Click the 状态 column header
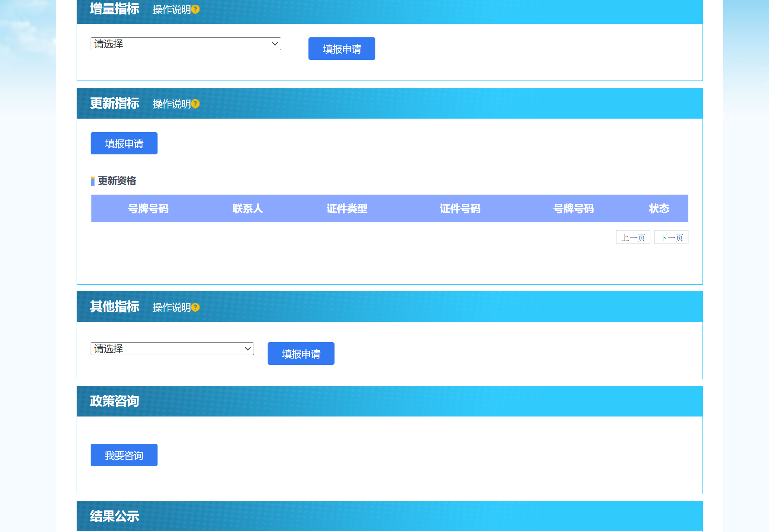769x532 pixels. click(x=659, y=209)
